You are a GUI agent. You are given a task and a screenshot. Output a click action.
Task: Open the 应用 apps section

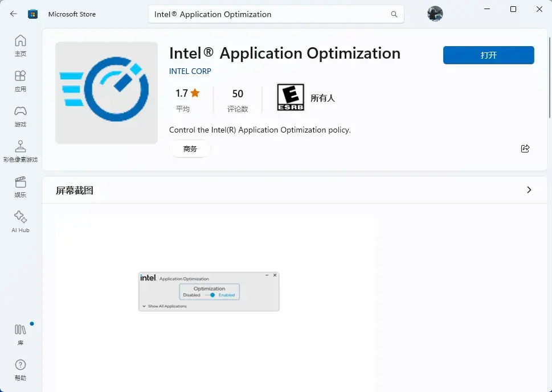(x=21, y=81)
